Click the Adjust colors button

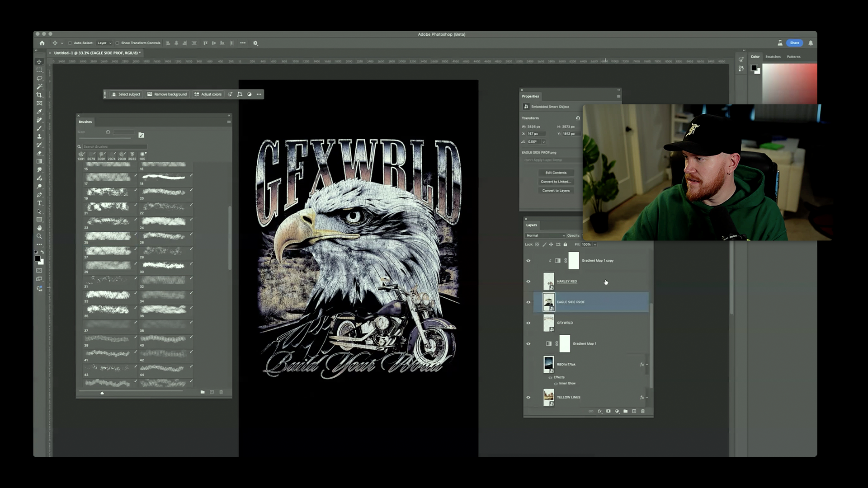208,94
